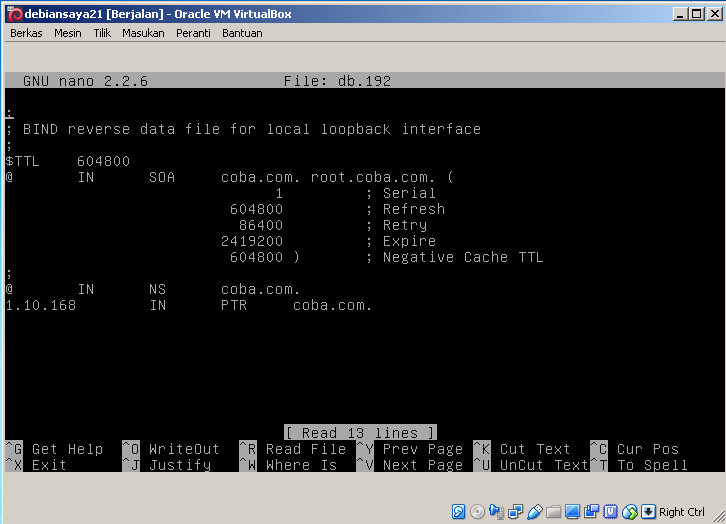Click the '^W Where Is' shortcut hint
726x524 pixels.
pyautogui.click(x=288, y=465)
